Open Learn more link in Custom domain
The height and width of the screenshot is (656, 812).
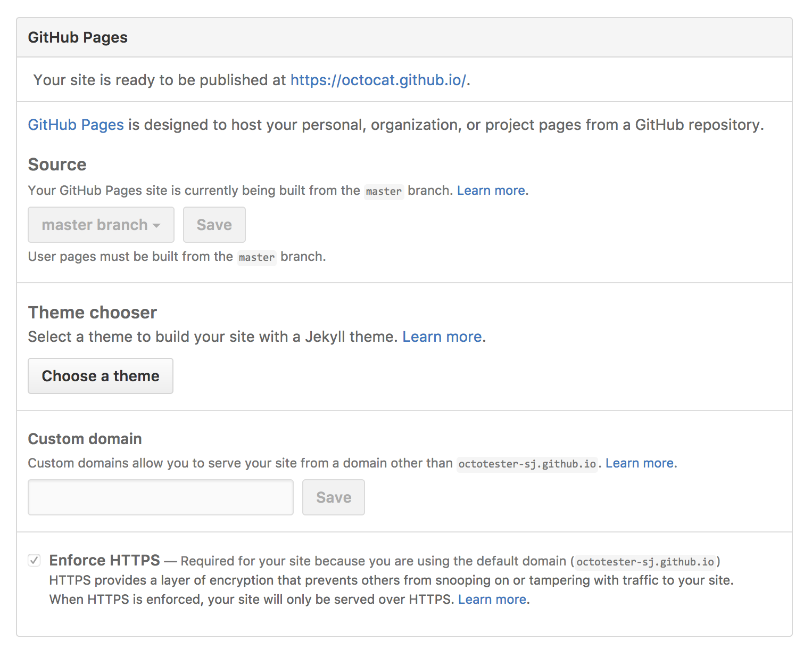pyautogui.click(x=640, y=463)
